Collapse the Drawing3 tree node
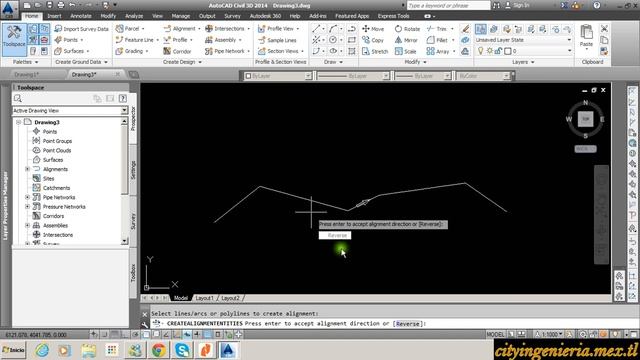Screen dimensions: 640x360 click(18, 122)
